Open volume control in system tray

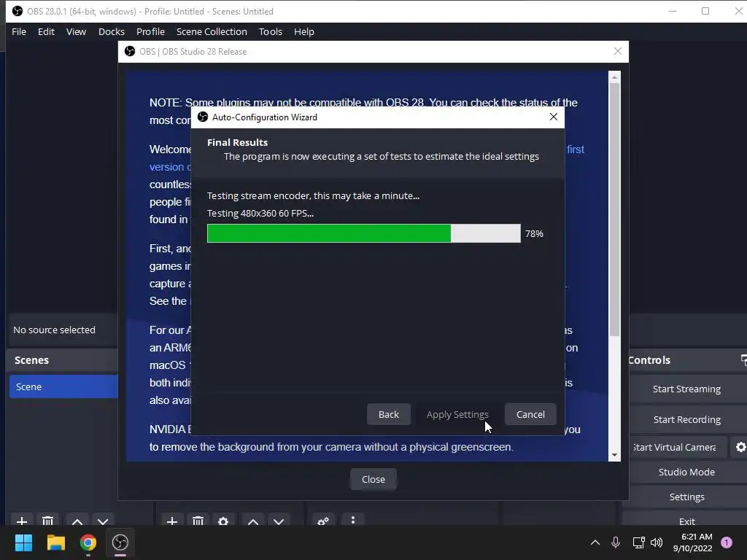657,542
